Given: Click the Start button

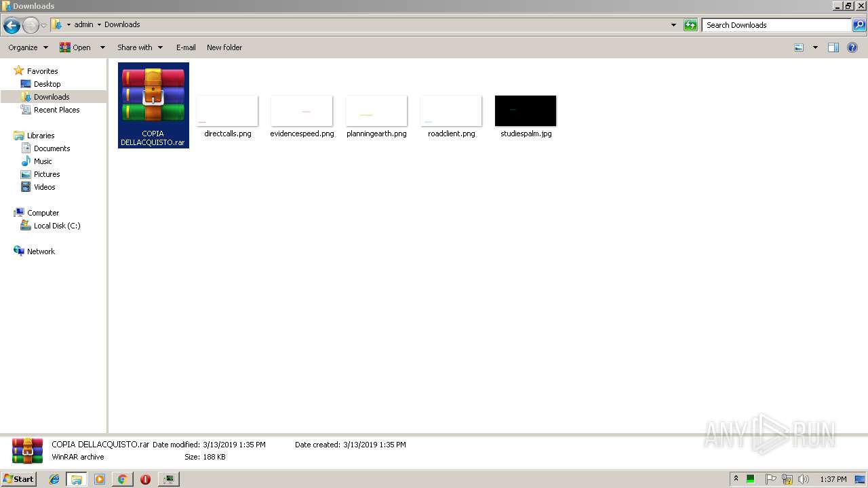Looking at the screenshot, I should [19, 479].
